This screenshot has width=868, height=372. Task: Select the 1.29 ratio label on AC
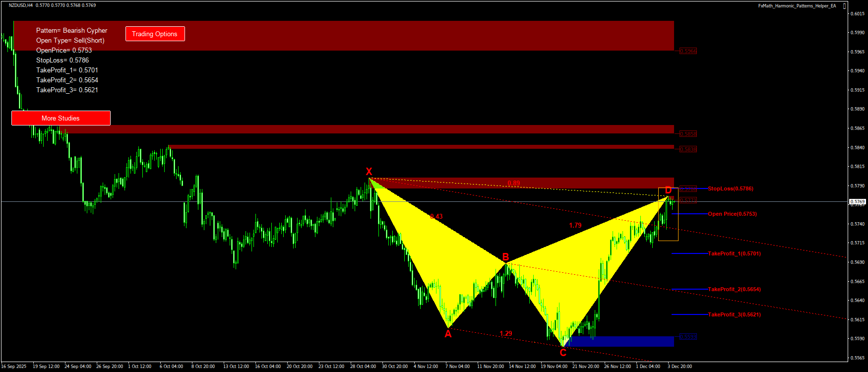(x=506, y=333)
